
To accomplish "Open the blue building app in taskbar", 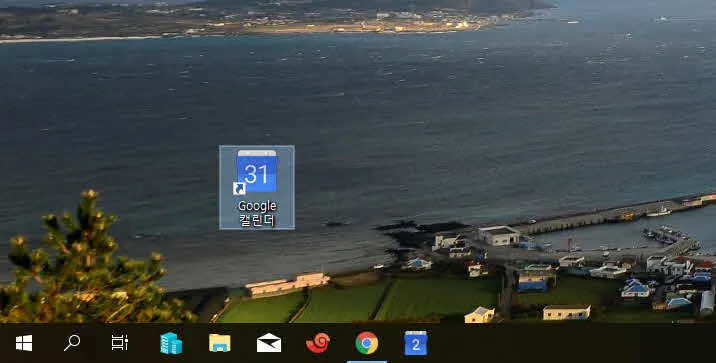I will (171, 343).
